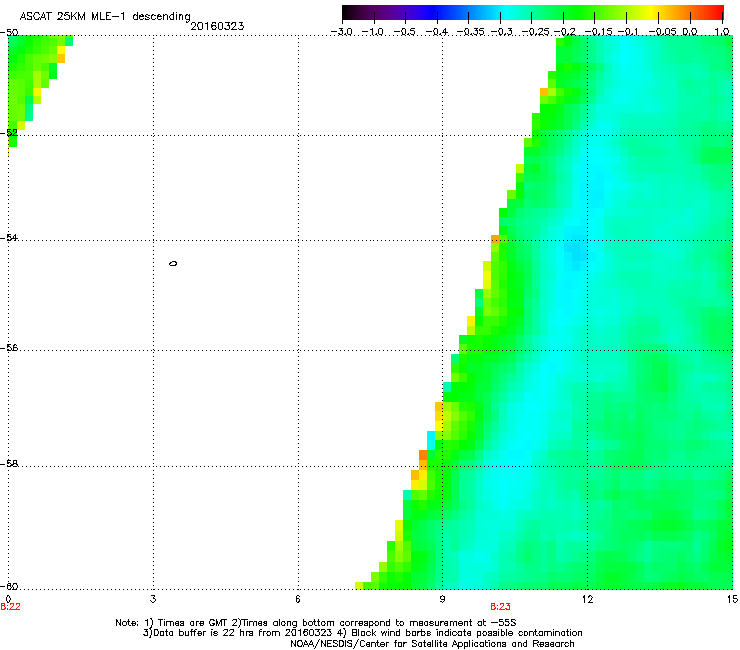Click the red end of the color bar
This screenshot has width=740, height=650.
click(718, 12)
